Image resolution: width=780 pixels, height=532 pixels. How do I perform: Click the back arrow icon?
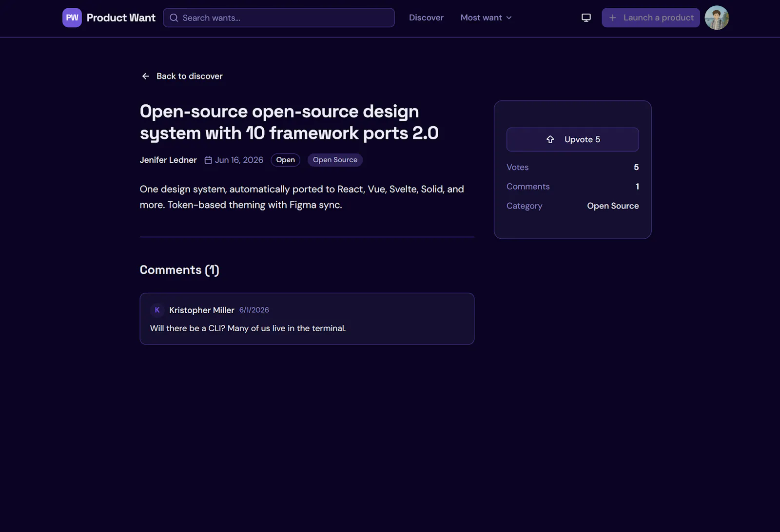(x=145, y=76)
